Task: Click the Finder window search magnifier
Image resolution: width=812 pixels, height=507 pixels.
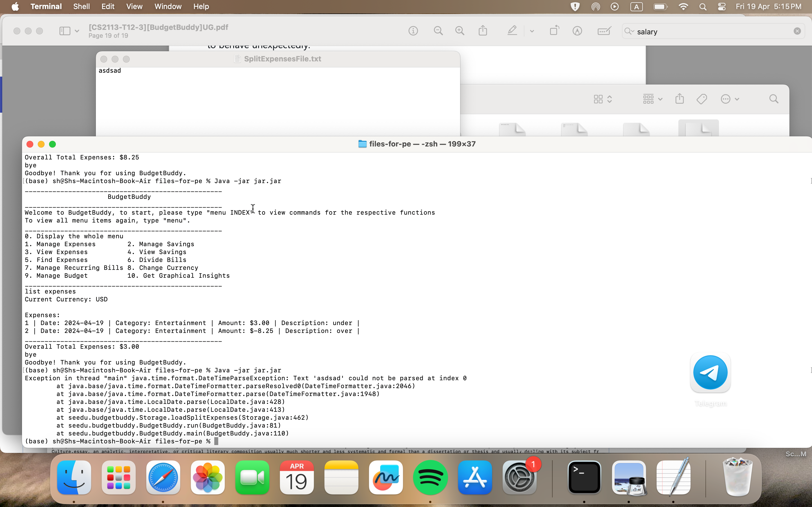Action: 774,99
